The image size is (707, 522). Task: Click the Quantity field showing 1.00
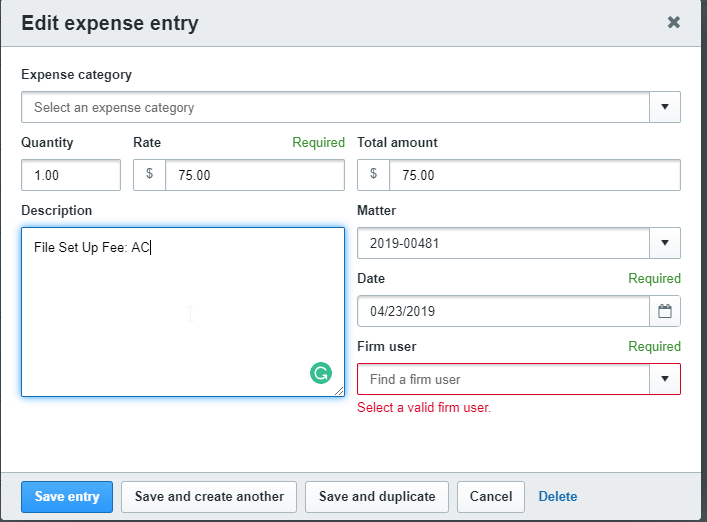(x=71, y=175)
